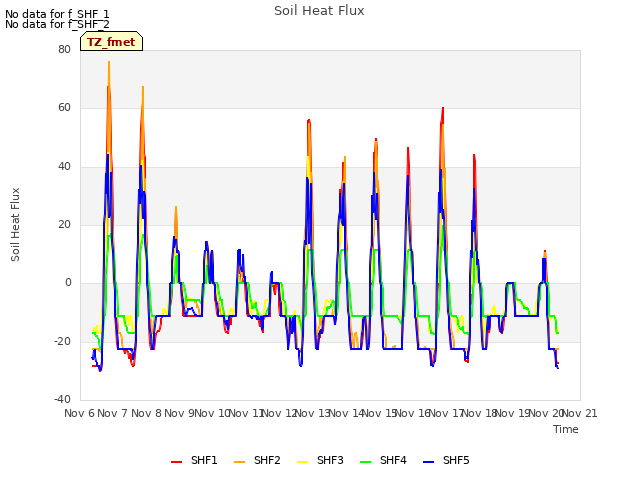Click the 80 y-axis tick label
The height and width of the screenshot is (480, 640).
pyautogui.click(x=64, y=49)
